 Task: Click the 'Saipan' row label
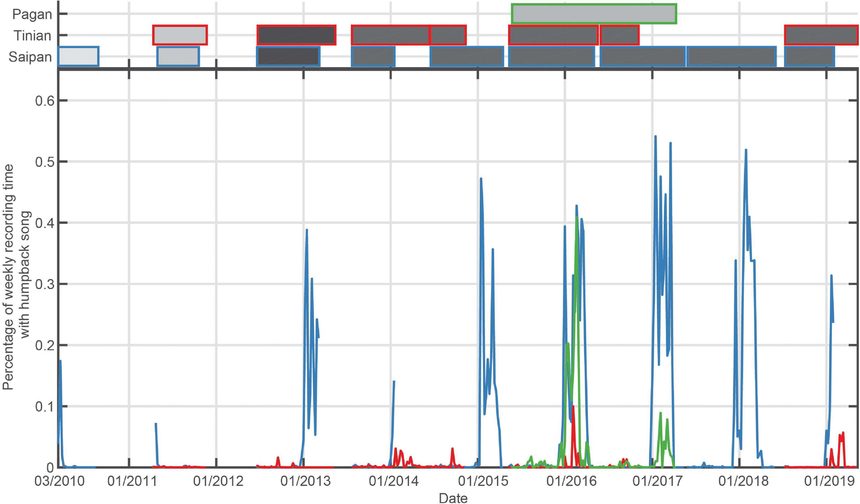[30, 57]
